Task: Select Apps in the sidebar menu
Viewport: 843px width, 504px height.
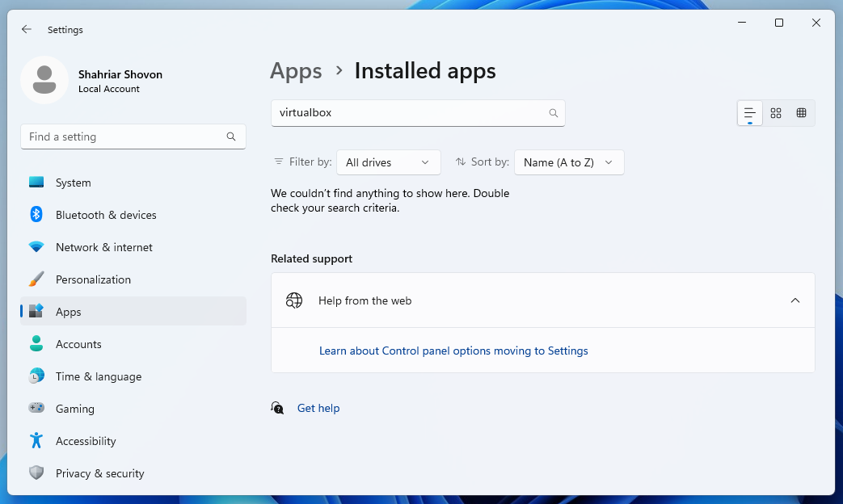Action: [68, 312]
